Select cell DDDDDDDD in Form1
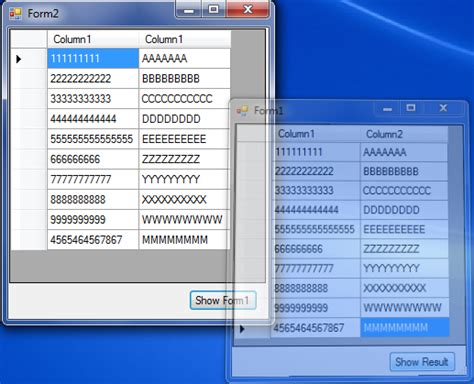This screenshot has width=474, height=384. click(404, 210)
